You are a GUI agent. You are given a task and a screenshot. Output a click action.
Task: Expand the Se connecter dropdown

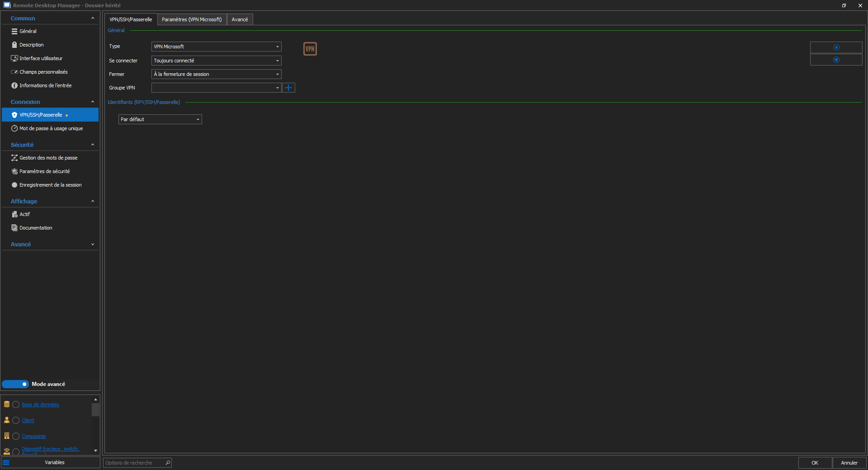[216, 61]
